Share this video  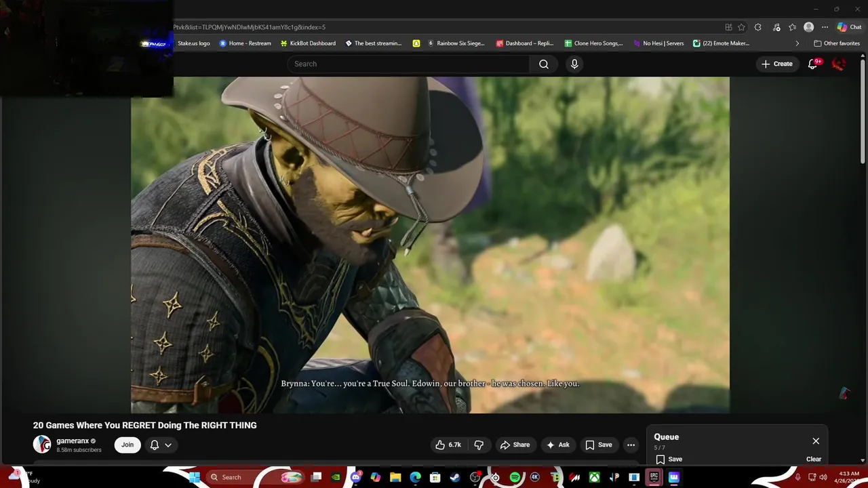(x=515, y=445)
